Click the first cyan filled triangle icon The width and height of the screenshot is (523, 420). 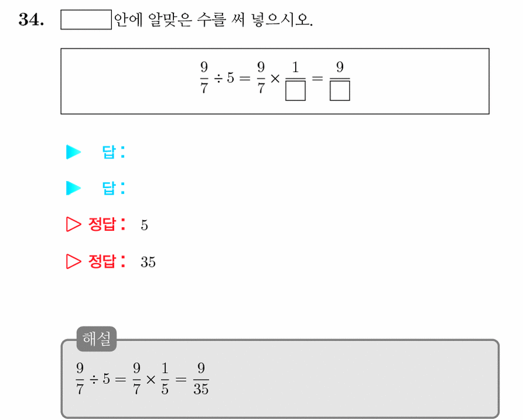point(73,152)
